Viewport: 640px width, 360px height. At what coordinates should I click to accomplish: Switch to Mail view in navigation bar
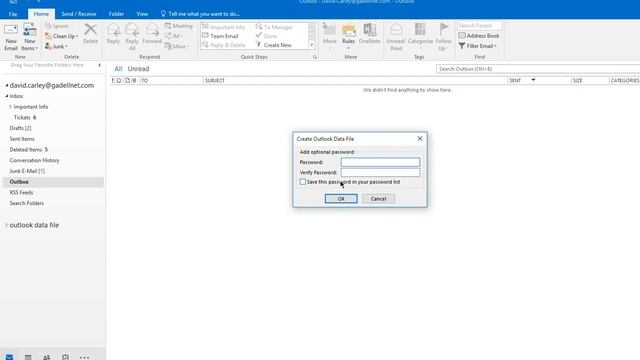(9, 357)
